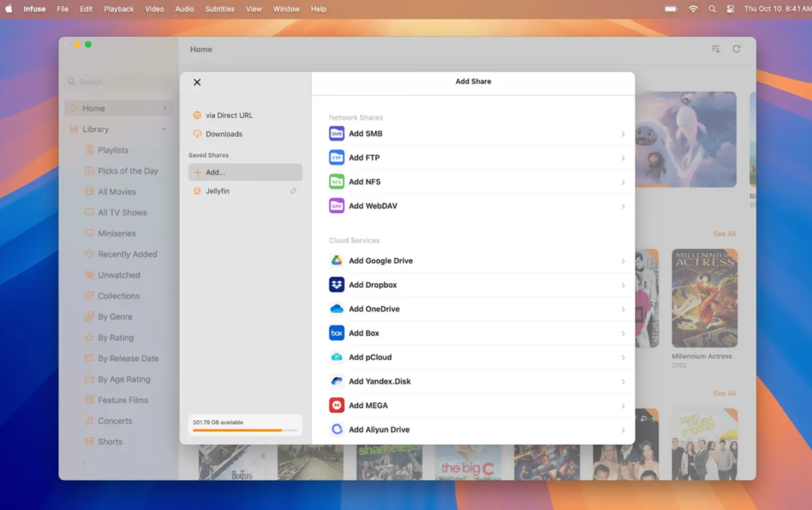Collapse the Library section chevron
This screenshot has width=812, height=510.
[x=164, y=129]
